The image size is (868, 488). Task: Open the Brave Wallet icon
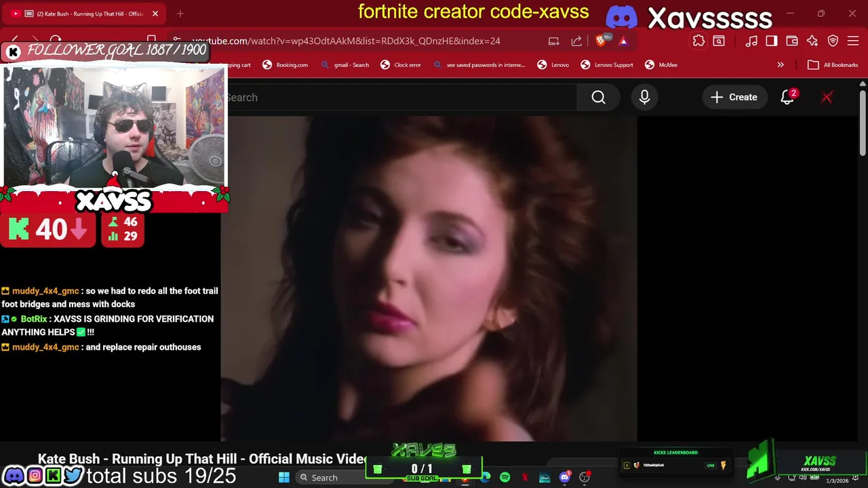(792, 41)
